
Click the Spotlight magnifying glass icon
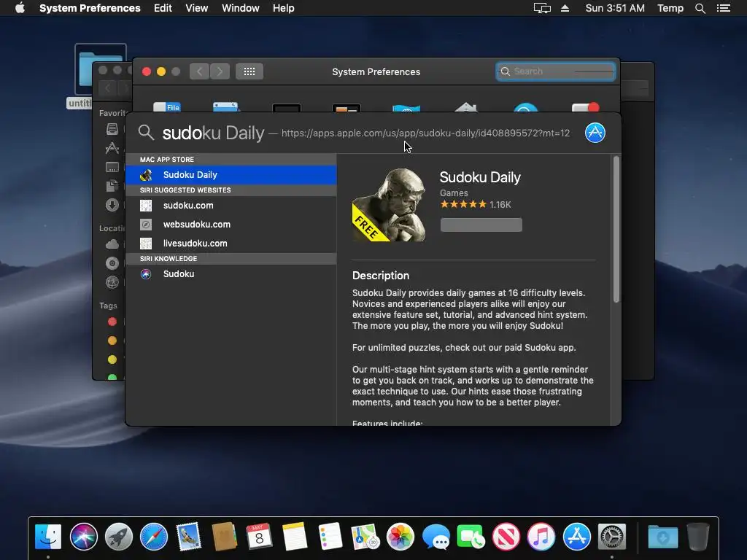click(146, 133)
